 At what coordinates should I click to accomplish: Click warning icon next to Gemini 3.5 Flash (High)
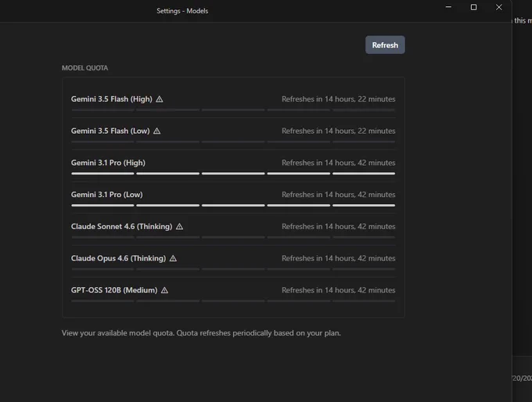(160, 99)
